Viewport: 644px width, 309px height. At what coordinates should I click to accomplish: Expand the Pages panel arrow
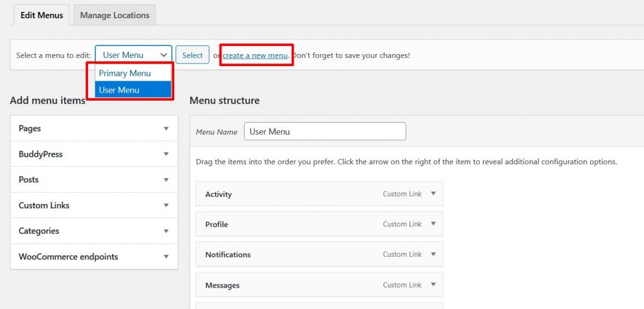[x=166, y=128]
